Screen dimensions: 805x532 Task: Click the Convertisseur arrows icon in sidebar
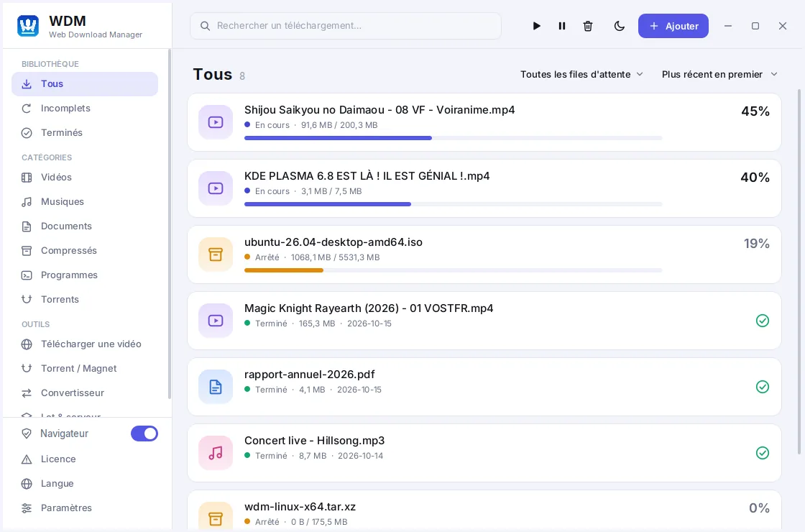click(27, 393)
